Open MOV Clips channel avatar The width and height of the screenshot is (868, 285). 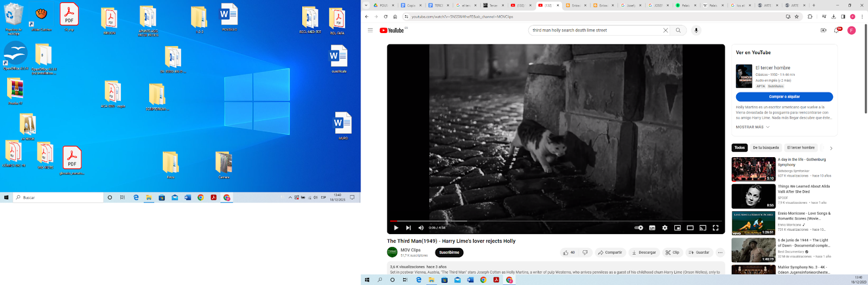tap(392, 252)
